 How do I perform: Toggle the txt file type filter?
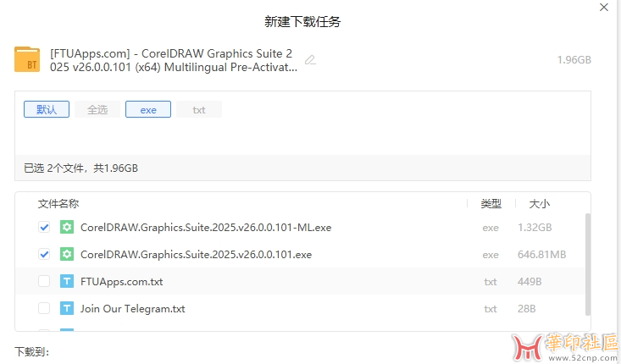pos(199,109)
